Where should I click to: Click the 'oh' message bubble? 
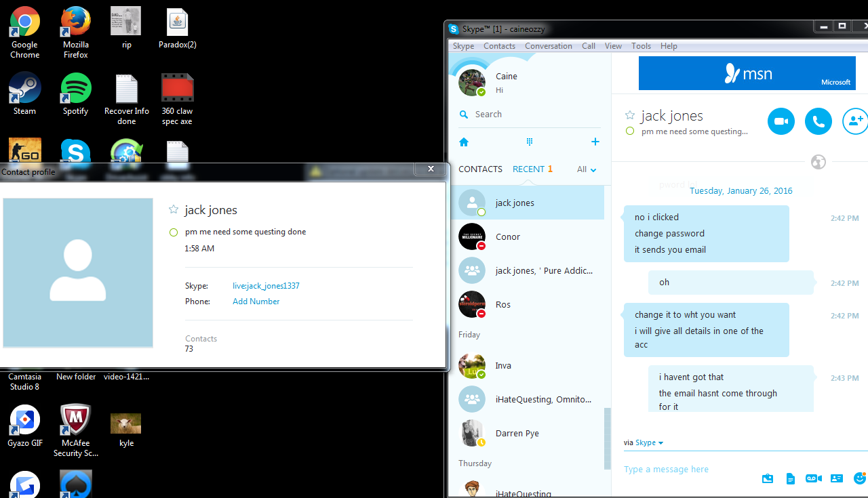(x=731, y=283)
